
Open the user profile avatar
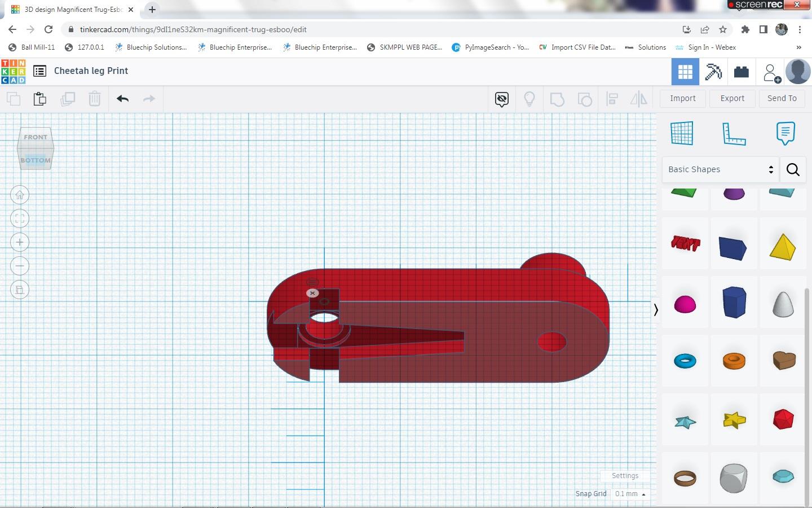(798, 72)
